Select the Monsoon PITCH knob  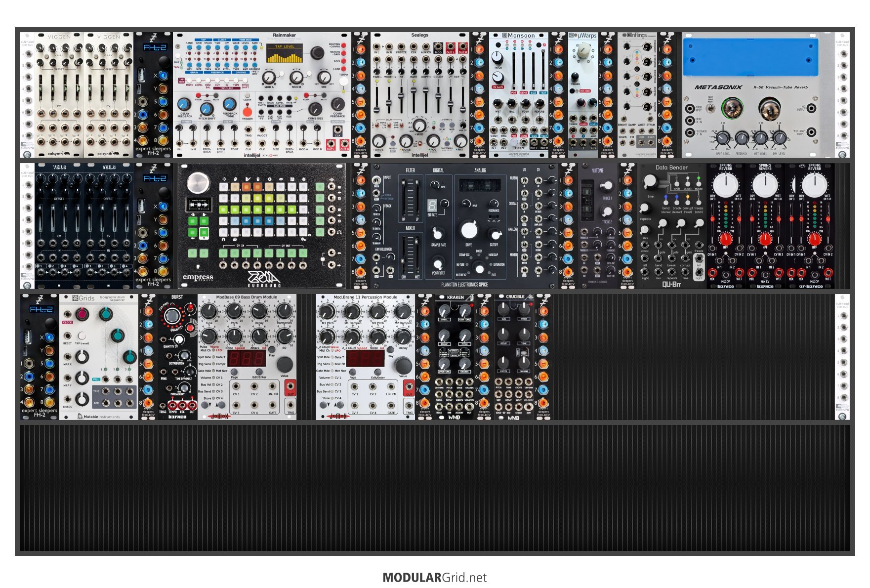coord(497,57)
